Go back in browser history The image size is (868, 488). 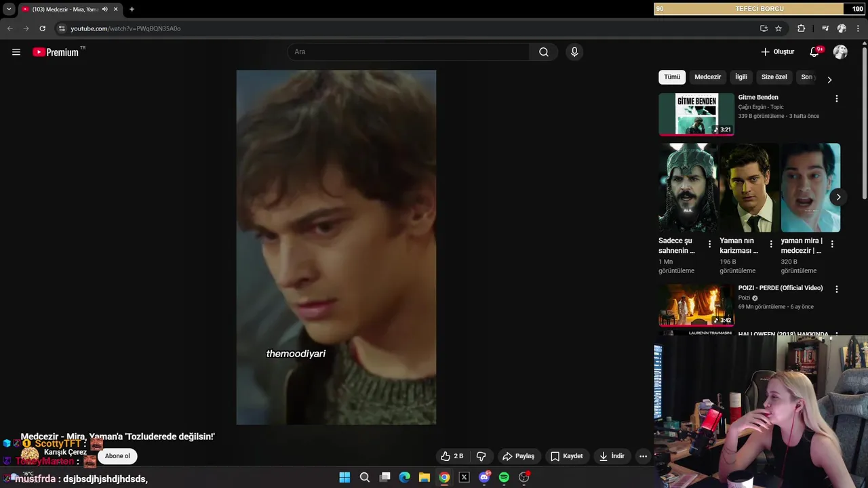coord(9,28)
